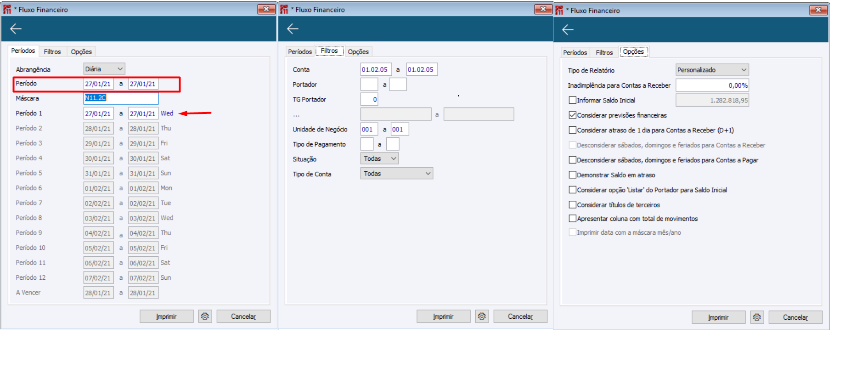Image resolution: width=868 pixels, height=367 pixels.
Task: Click the Unidade de Negócio start field
Action: click(369, 129)
